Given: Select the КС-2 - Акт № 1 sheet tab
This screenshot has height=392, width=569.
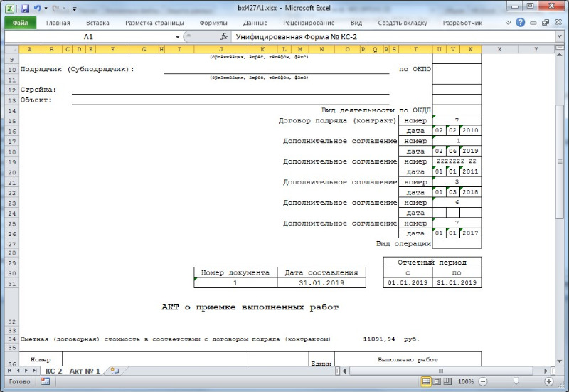Looking at the screenshot, I should 73,371.
